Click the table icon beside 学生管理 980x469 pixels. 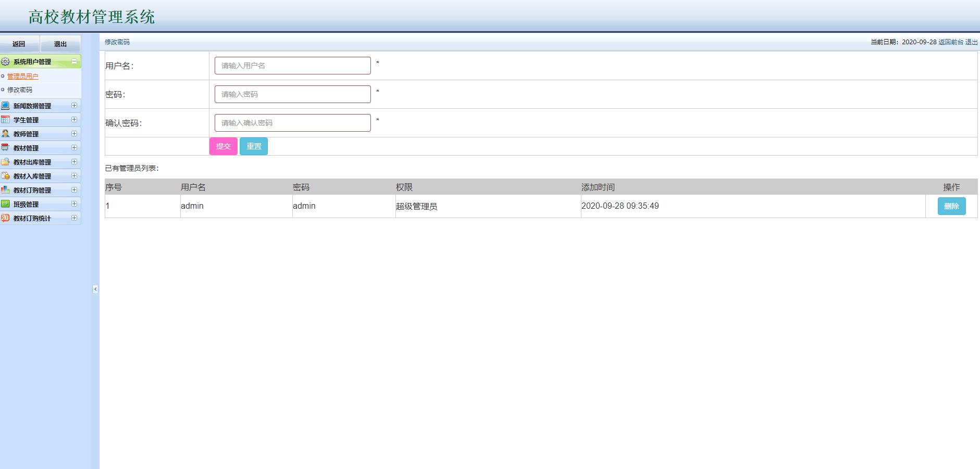tap(5, 119)
